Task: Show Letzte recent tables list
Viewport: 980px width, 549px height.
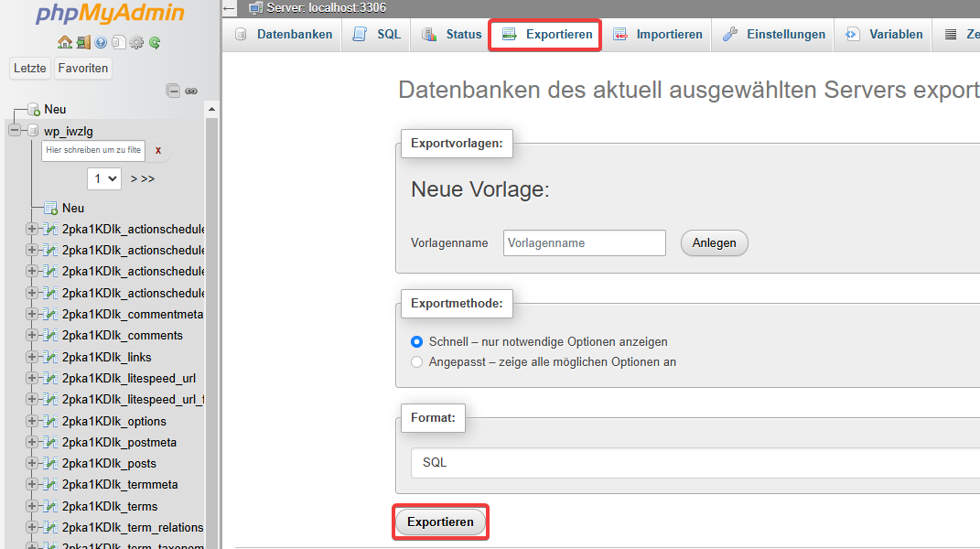Action: [x=30, y=68]
